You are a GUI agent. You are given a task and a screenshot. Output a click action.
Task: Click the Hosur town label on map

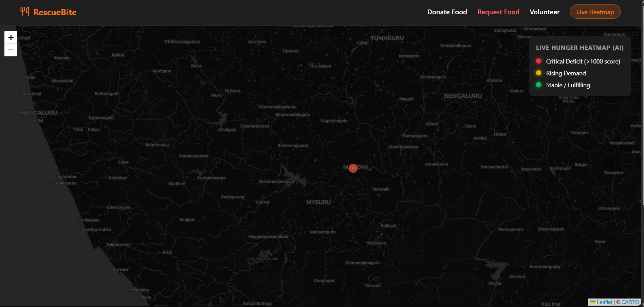coord(500,134)
